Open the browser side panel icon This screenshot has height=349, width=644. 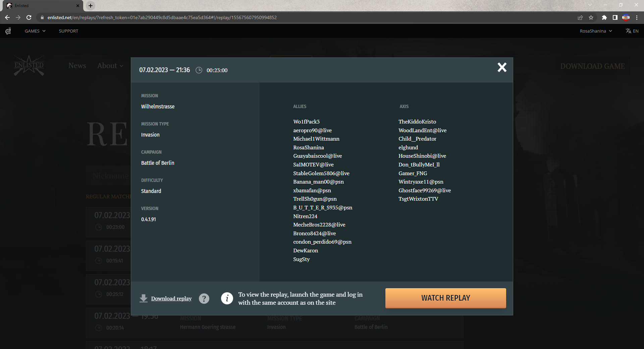click(615, 17)
